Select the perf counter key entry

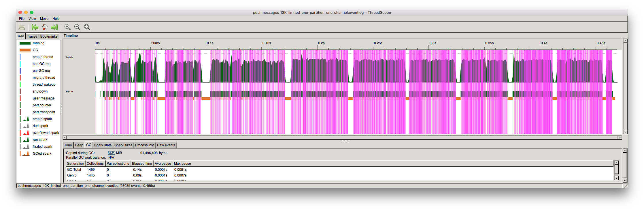(42, 105)
